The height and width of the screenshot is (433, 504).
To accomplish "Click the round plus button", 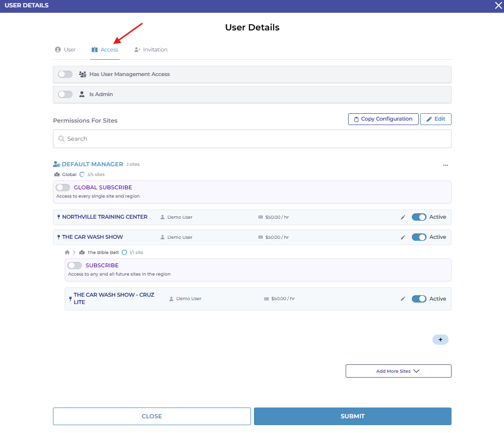I will click(440, 339).
